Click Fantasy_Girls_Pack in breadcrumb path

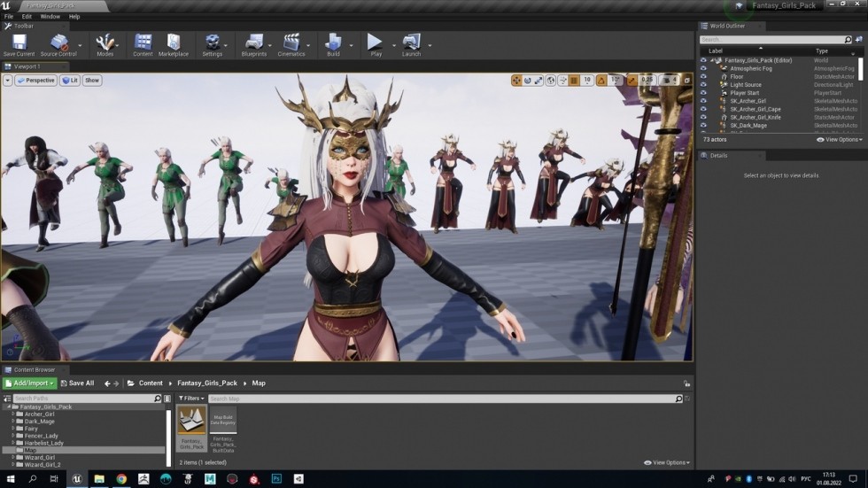pos(207,383)
